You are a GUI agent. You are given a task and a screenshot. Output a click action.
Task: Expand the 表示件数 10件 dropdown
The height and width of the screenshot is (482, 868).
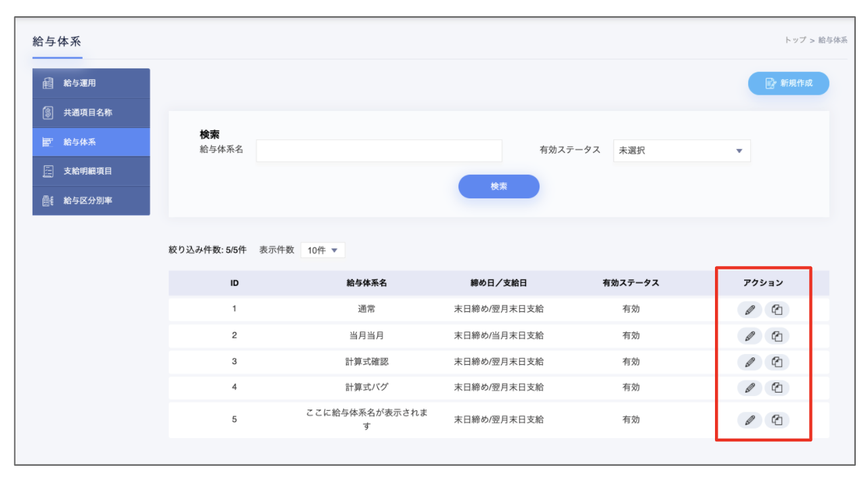(322, 250)
